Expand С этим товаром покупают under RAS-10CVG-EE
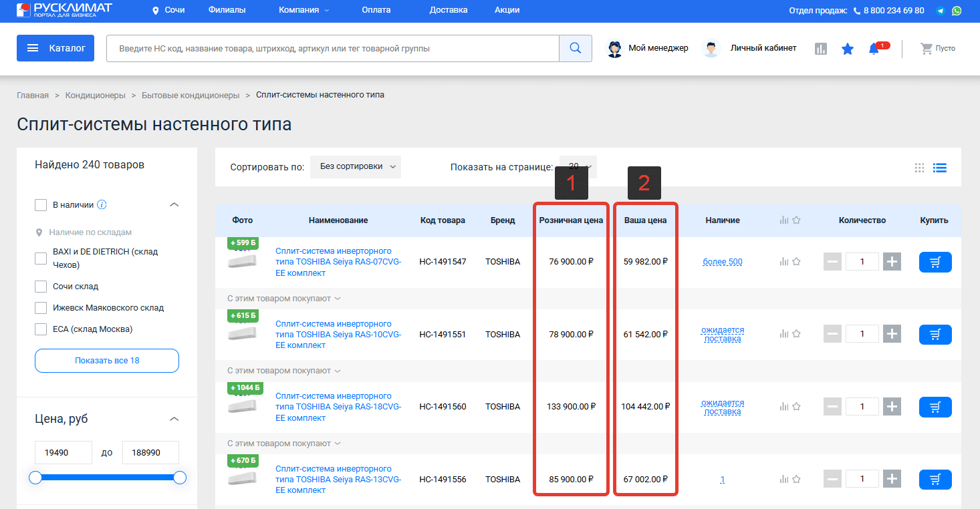 pyautogui.click(x=284, y=371)
